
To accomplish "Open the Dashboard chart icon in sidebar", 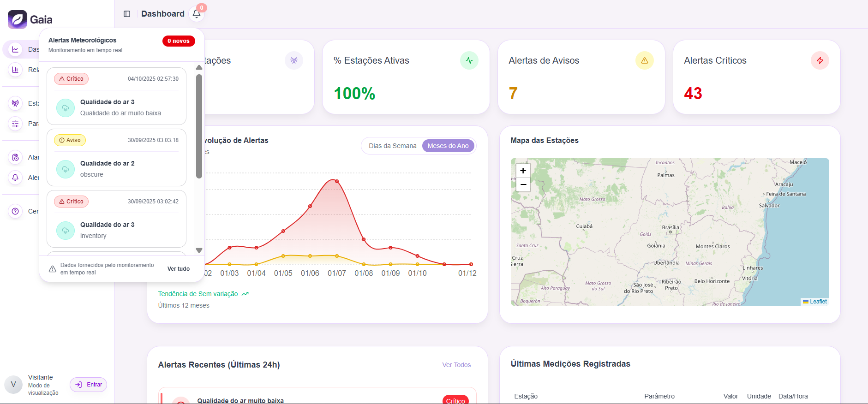I will point(15,49).
